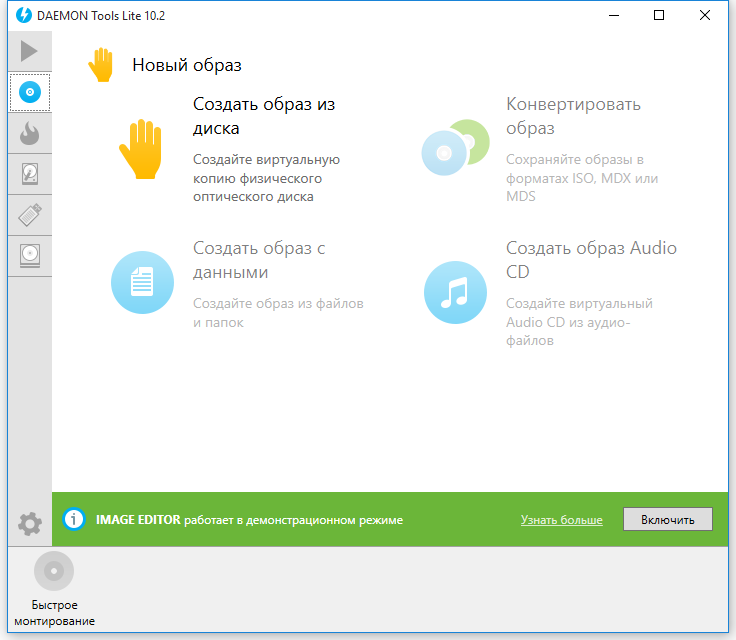
Task: Click the Convert image discs icon
Action: tap(454, 149)
